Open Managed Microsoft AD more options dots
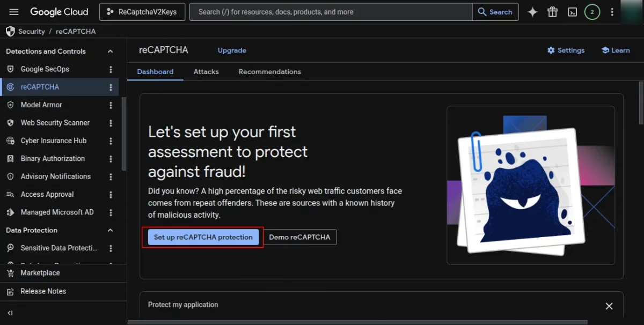 [111, 212]
